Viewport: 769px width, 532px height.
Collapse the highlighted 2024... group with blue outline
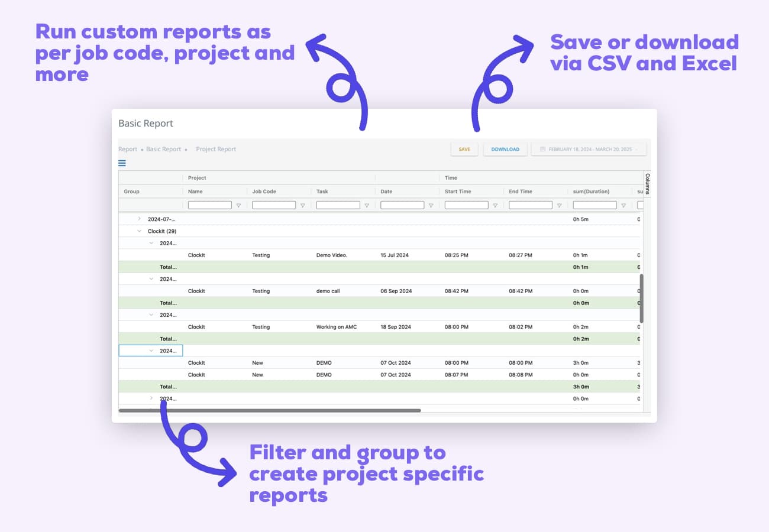coord(151,351)
